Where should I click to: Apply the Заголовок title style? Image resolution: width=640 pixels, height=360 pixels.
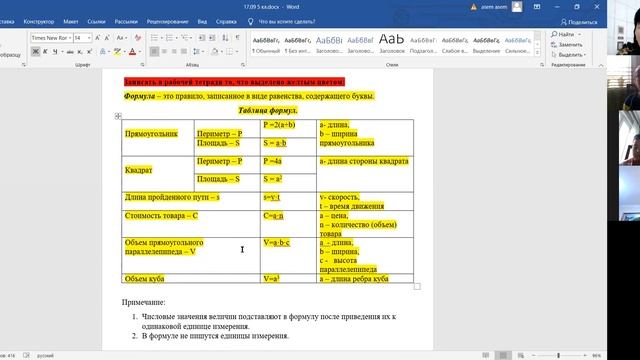click(391, 44)
